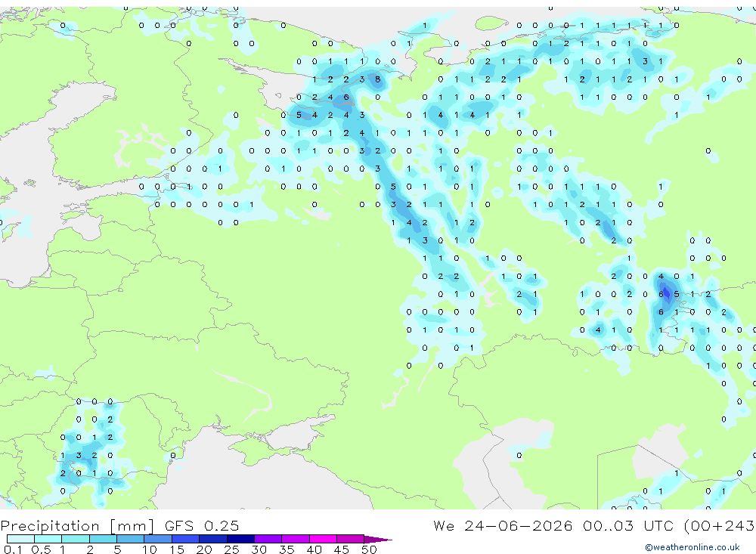Click the 'Precipitation' title word

pos(50,526)
